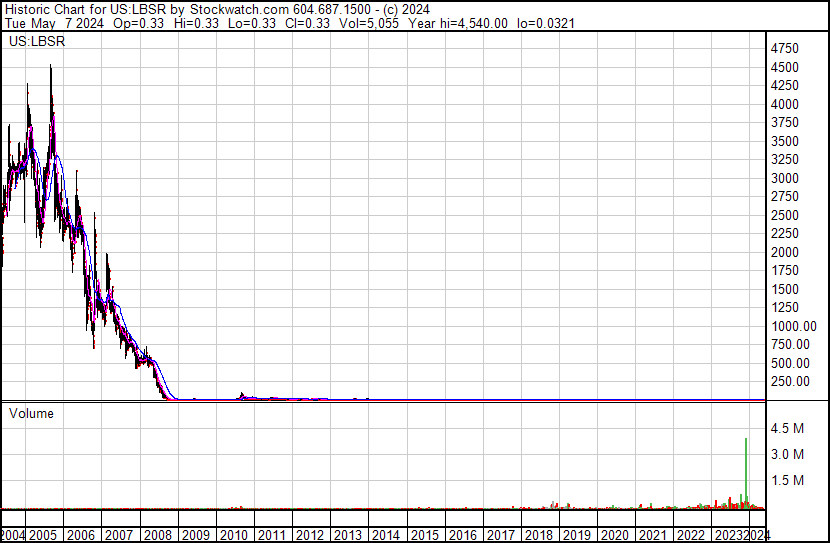Viewport: 830px width, 543px height.
Task: Select the 1000.00 price axis label
Action: [x=794, y=327]
